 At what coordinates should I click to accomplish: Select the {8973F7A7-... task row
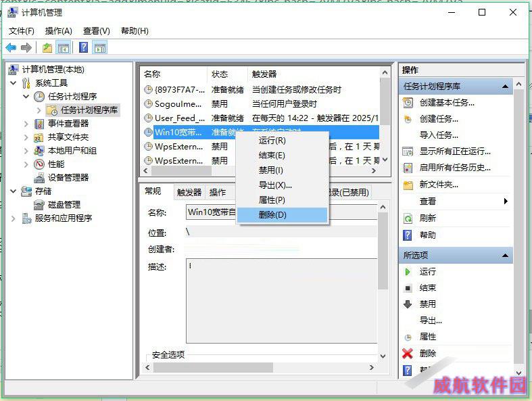click(260, 90)
